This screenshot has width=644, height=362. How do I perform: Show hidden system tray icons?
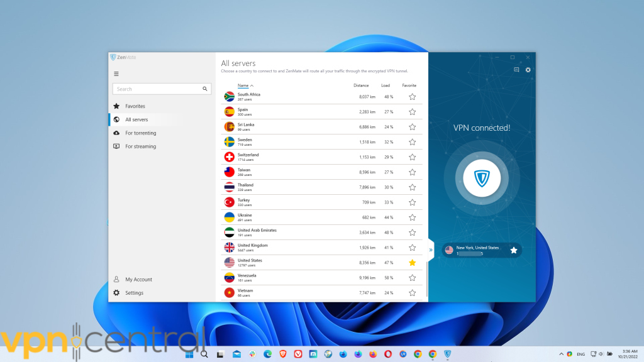point(561,354)
